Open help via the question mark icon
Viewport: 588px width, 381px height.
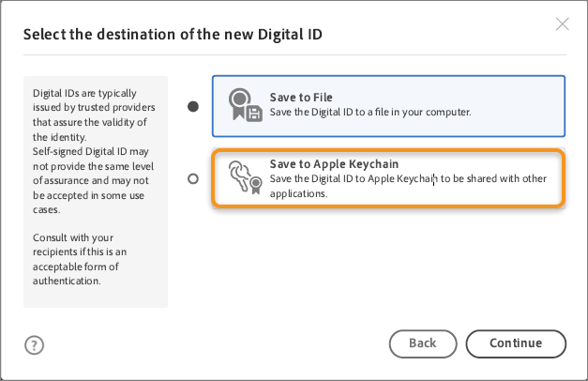tap(35, 344)
